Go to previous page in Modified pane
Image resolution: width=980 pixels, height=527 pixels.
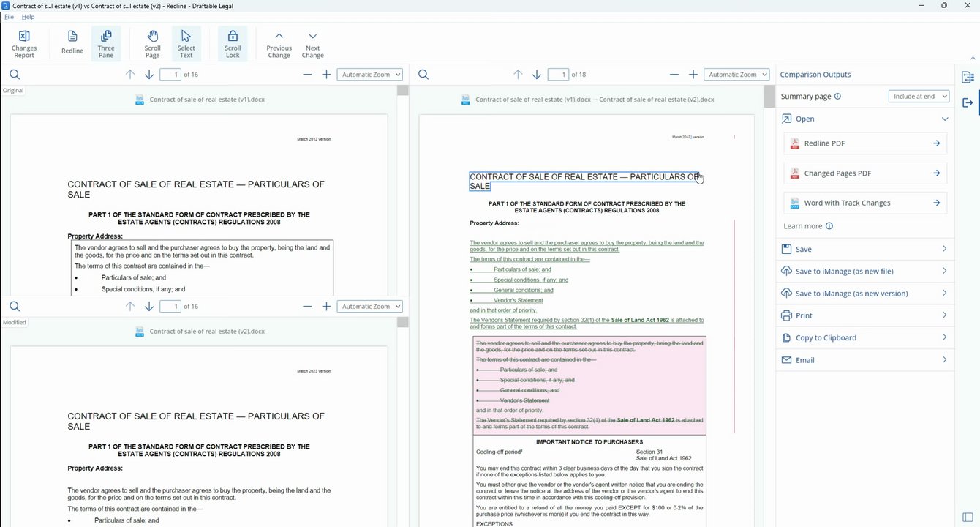click(x=130, y=307)
